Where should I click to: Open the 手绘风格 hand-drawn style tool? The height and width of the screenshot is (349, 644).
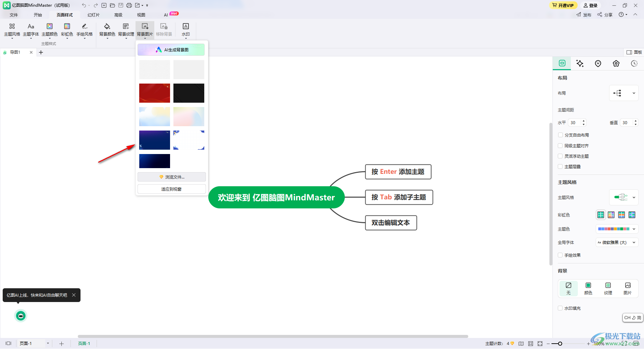[x=85, y=30]
